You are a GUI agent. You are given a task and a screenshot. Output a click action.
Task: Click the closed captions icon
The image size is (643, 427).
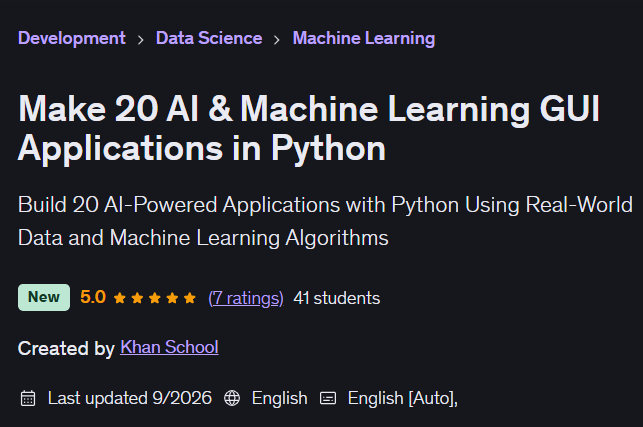pos(328,398)
